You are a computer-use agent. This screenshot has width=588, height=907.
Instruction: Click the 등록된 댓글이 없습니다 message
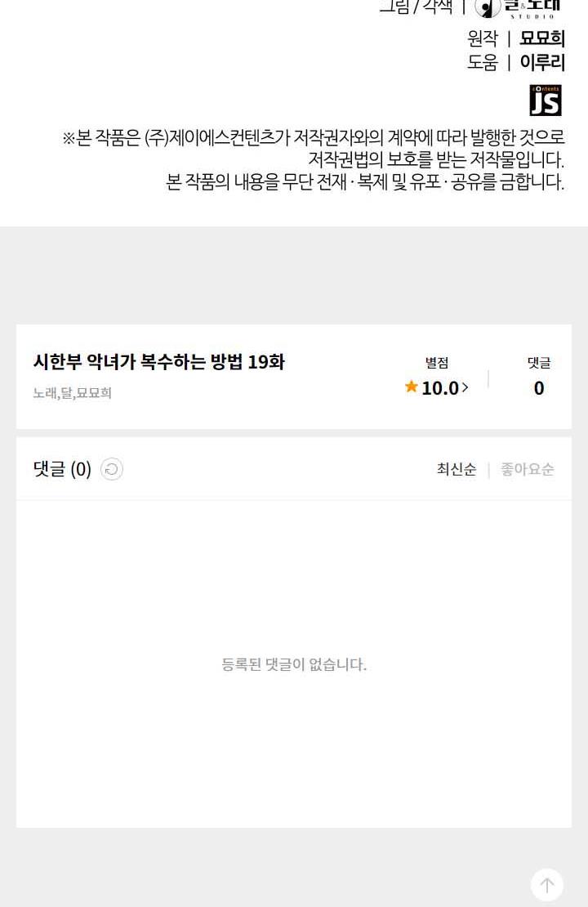pyautogui.click(x=294, y=664)
